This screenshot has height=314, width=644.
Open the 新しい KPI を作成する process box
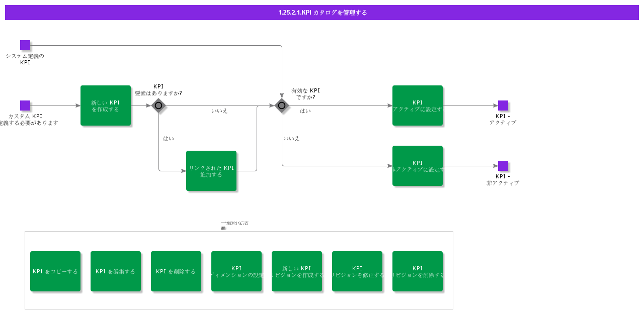106,106
